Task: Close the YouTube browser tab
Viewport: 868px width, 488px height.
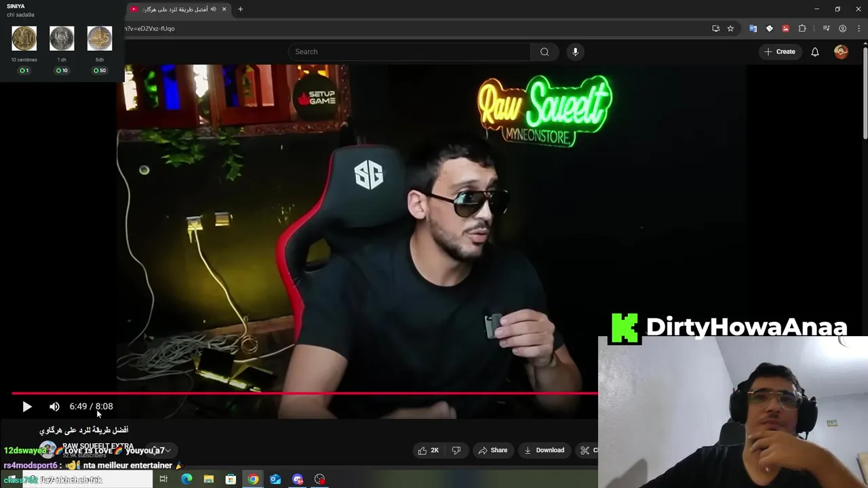Action: 224,9
